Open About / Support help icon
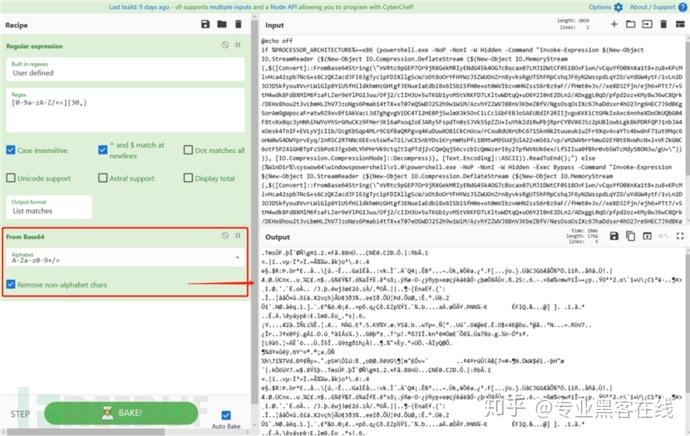 (x=683, y=7)
